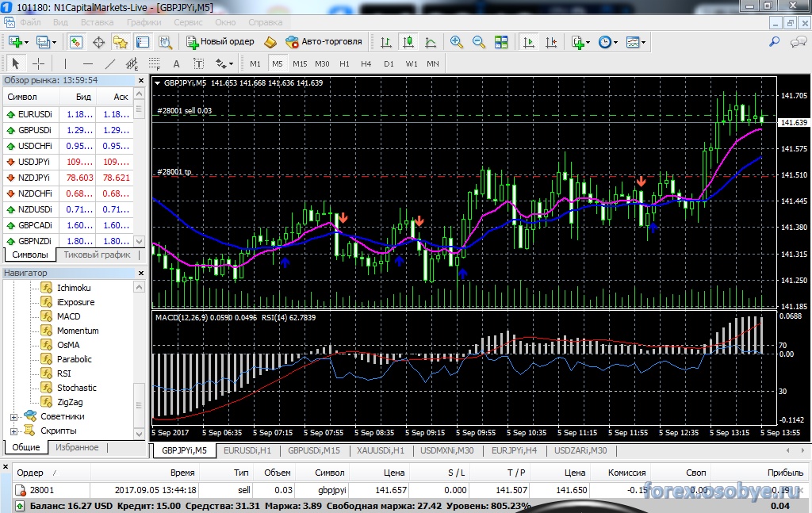Pick the trendline drawing tool

[x=110, y=63]
